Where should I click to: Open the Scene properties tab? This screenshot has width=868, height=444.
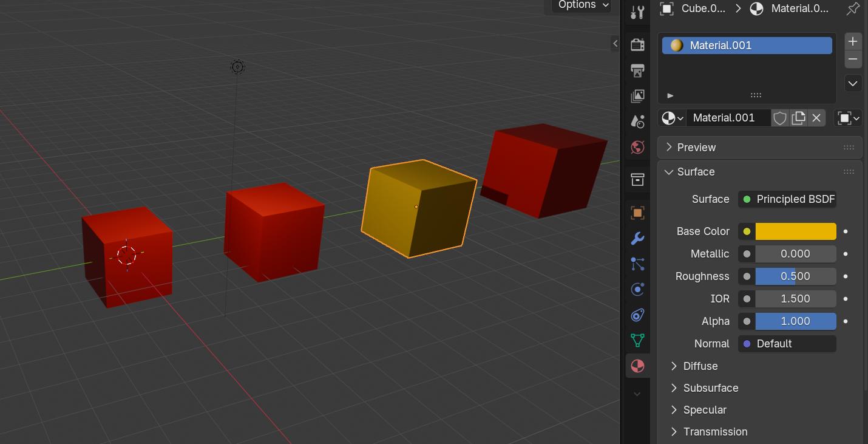point(637,121)
